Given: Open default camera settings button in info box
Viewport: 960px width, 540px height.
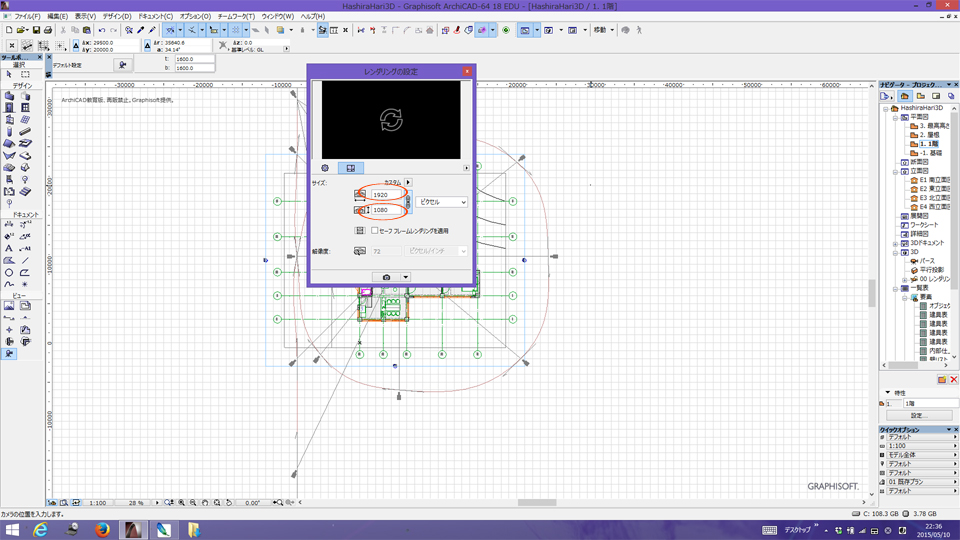Looking at the screenshot, I should (122, 65).
